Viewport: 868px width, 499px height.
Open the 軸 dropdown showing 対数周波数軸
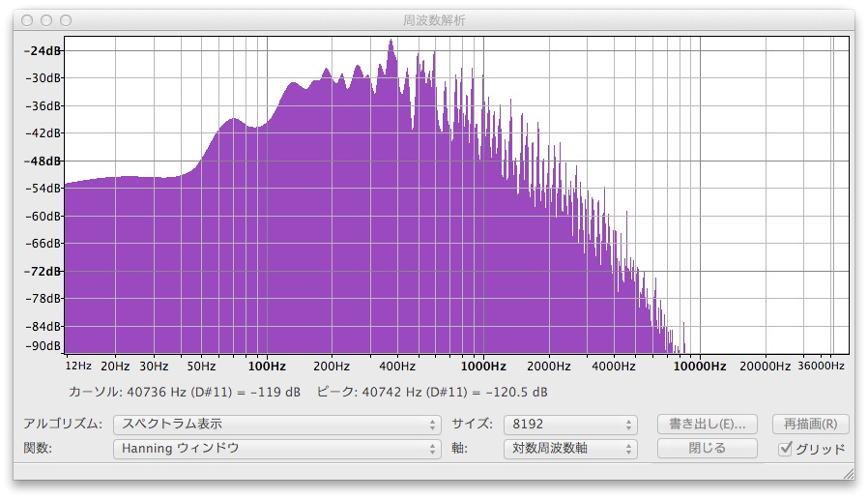pyautogui.click(x=570, y=449)
